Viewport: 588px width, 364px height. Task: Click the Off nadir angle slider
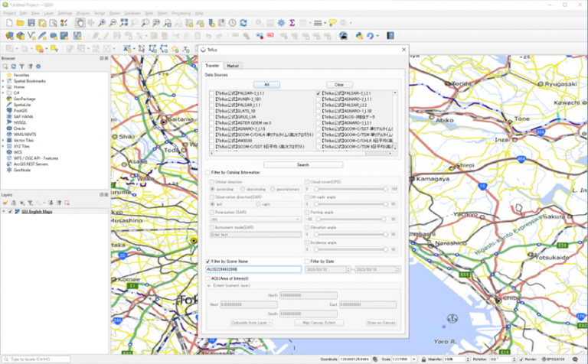pos(351,204)
